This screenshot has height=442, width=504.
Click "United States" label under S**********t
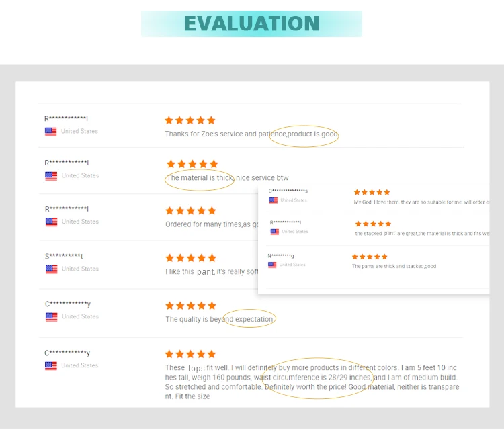coord(80,269)
